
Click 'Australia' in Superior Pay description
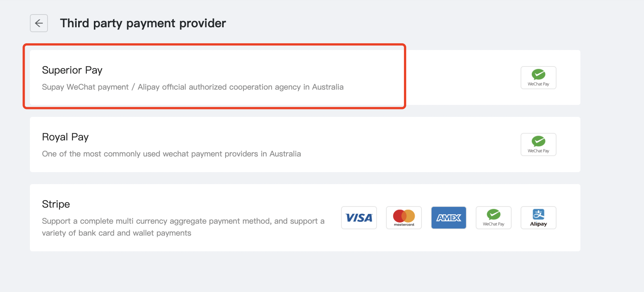328,87
